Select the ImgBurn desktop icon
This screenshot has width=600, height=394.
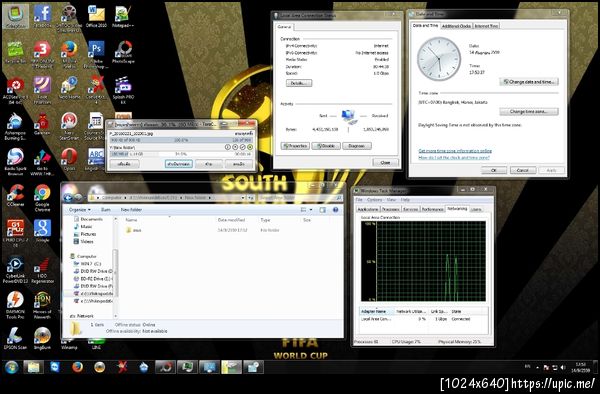click(42, 338)
